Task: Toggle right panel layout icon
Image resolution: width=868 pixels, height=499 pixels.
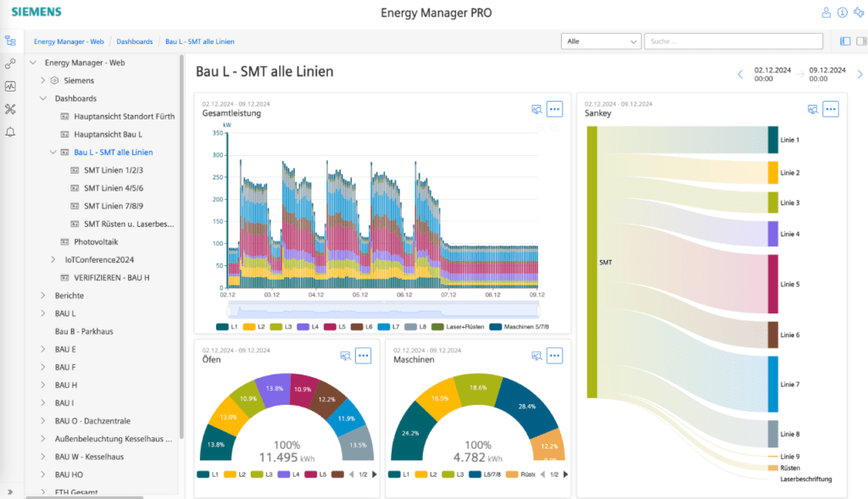Action: pyautogui.click(x=861, y=41)
